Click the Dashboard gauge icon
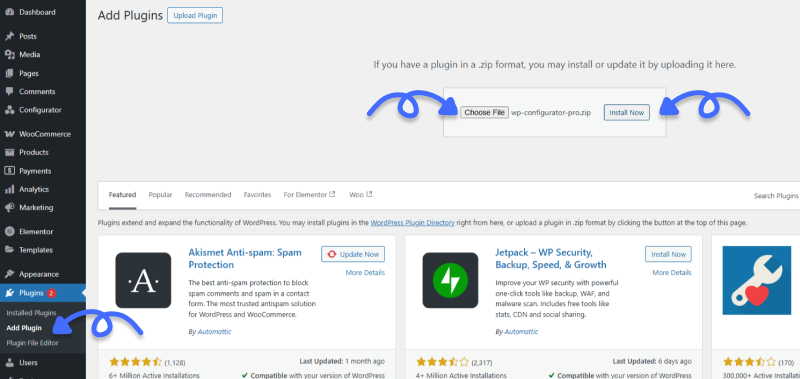800x379 pixels. pos(9,12)
